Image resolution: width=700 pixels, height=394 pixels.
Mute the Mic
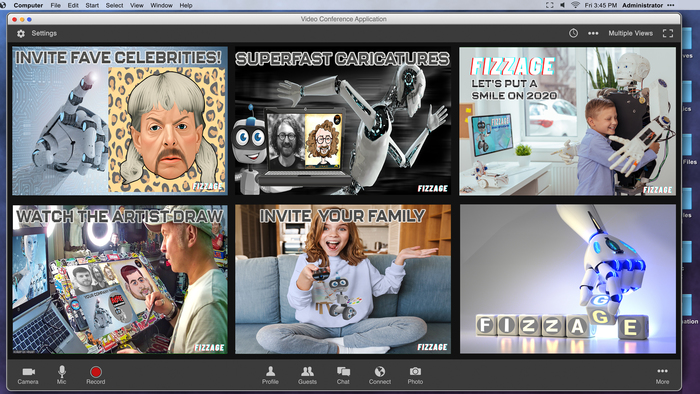pyautogui.click(x=62, y=375)
